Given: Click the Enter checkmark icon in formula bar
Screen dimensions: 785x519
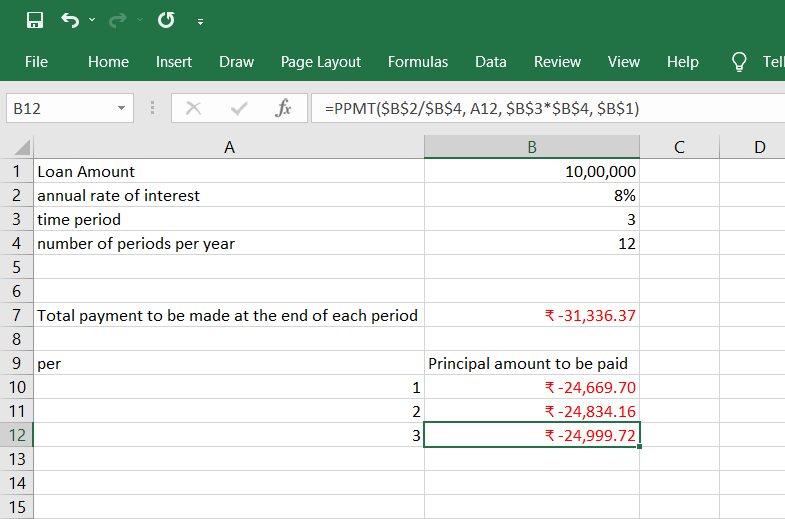Looking at the screenshot, I should tap(239, 108).
